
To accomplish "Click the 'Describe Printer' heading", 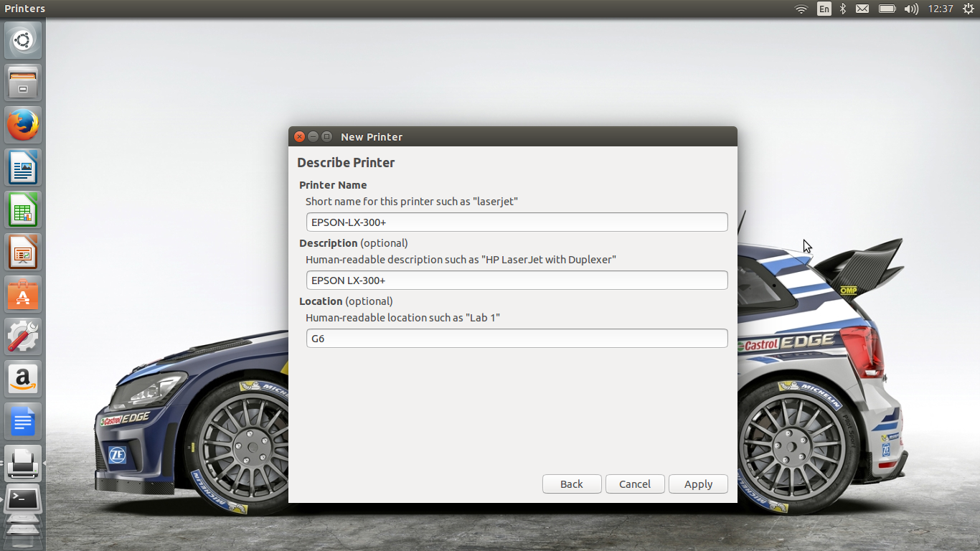I will (346, 163).
